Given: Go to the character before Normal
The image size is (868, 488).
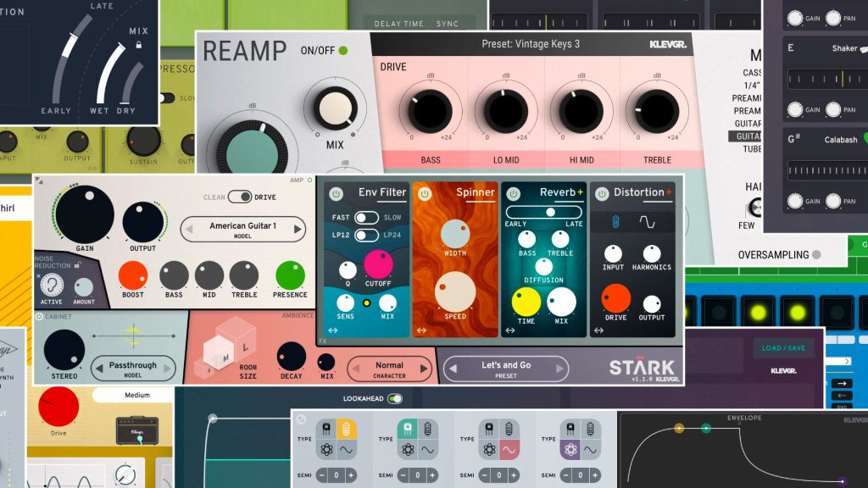Looking at the screenshot, I should (x=356, y=369).
